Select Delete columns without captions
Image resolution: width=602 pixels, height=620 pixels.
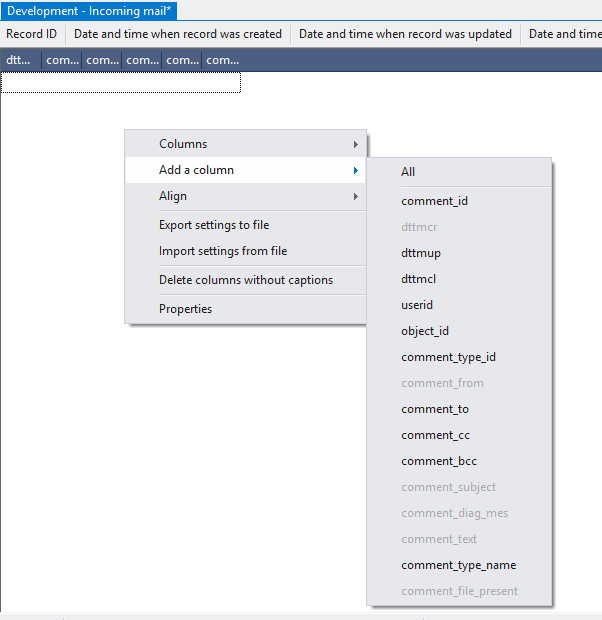[x=246, y=280]
